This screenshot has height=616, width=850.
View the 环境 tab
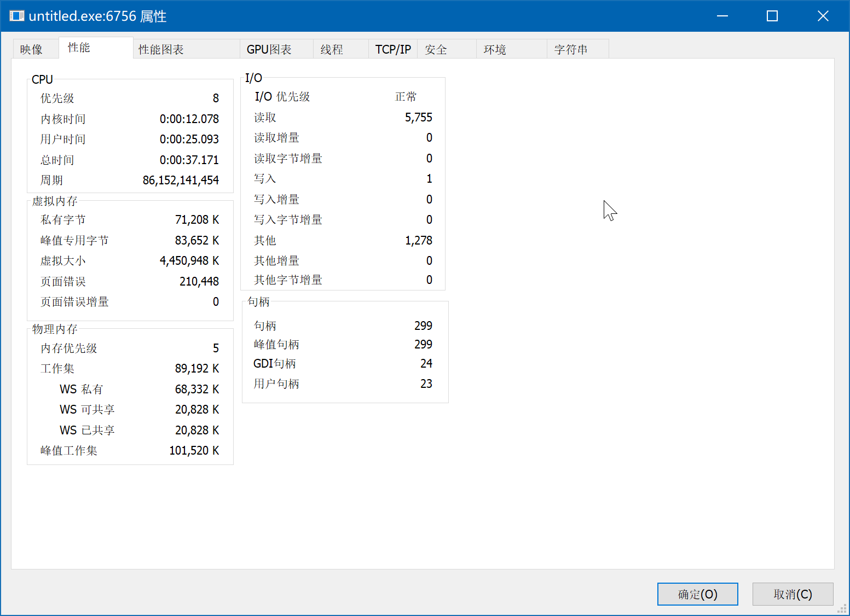coord(495,49)
